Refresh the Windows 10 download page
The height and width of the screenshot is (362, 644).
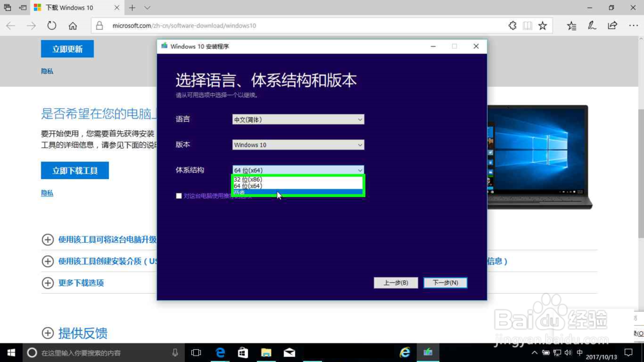click(52, 26)
